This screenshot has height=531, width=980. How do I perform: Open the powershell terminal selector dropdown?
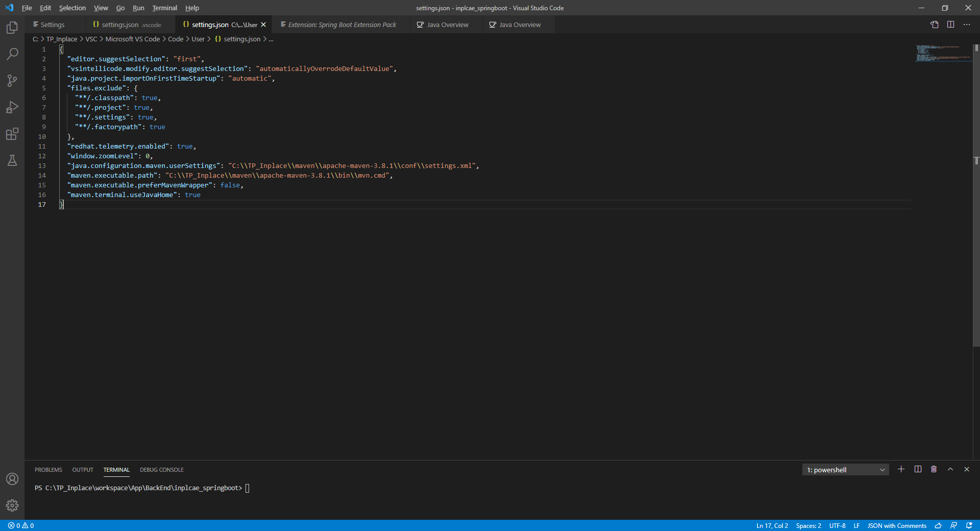[x=846, y=470]
